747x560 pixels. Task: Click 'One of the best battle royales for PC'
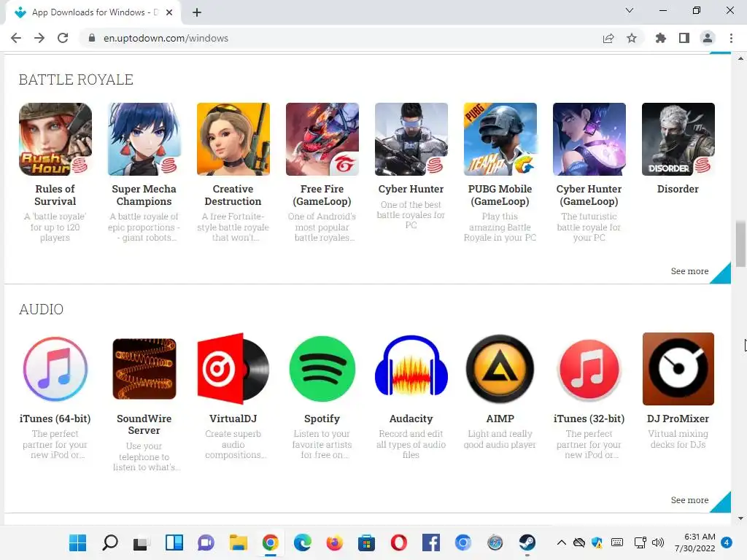tap(411, 215)
